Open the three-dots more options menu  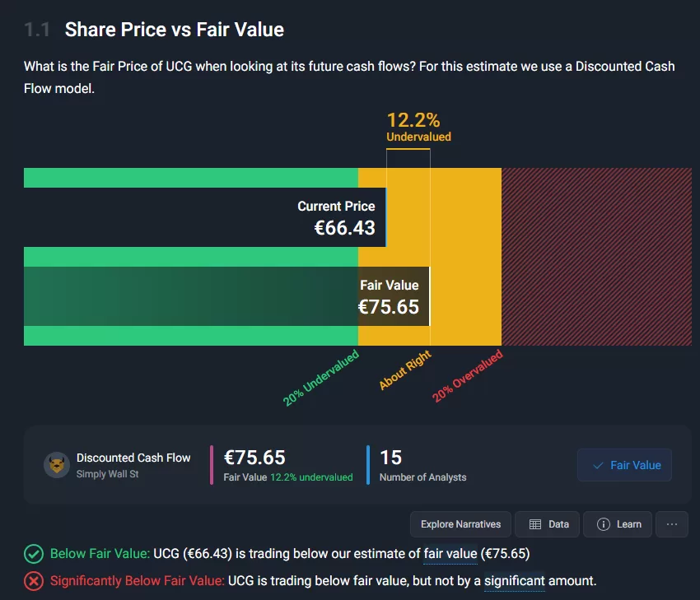click(x=671, y=524)
